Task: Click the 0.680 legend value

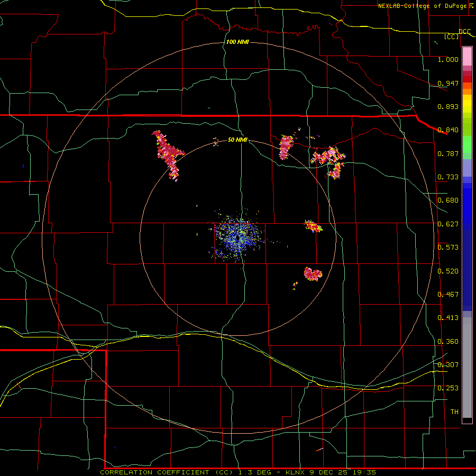Action: [448, 200]
